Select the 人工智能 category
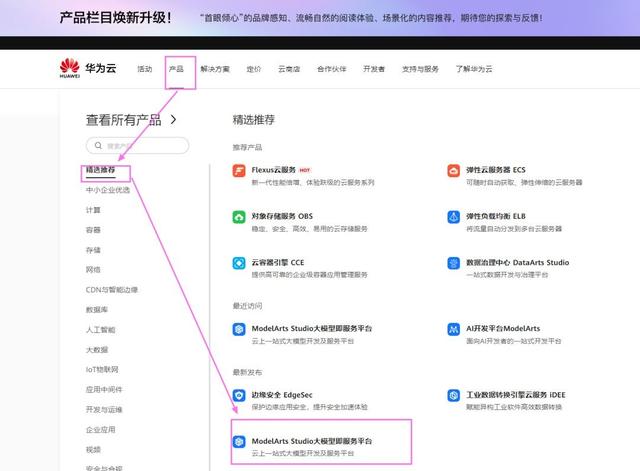640x471 pixels. 100,330
